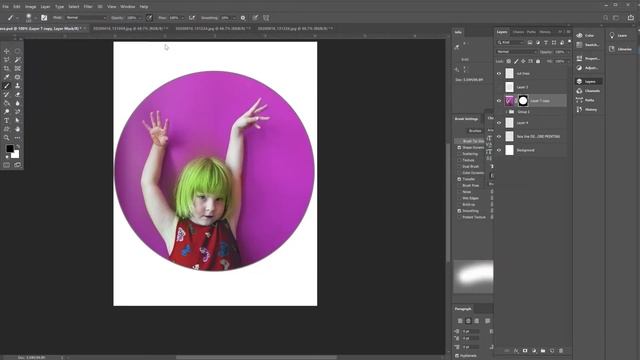Toggle the Hyphenate checkbox
This screenshot has height=360, width=640.
point(457,356)
